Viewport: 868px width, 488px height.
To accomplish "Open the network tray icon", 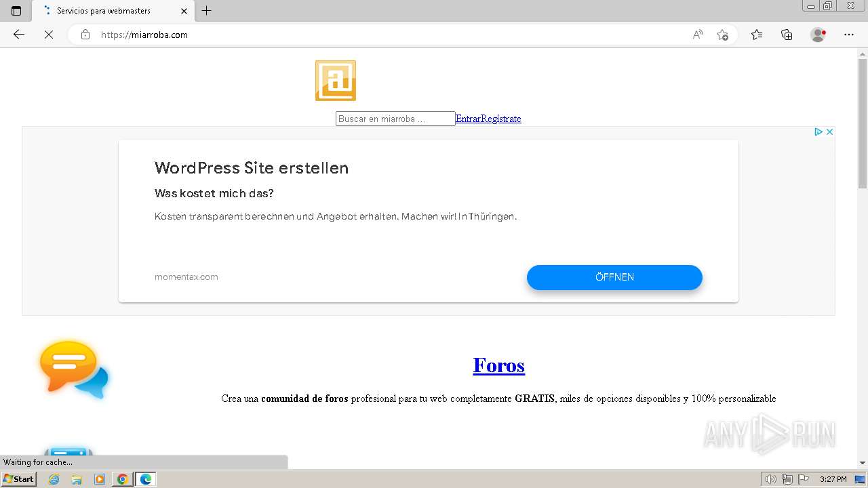I will coord(787,479).
